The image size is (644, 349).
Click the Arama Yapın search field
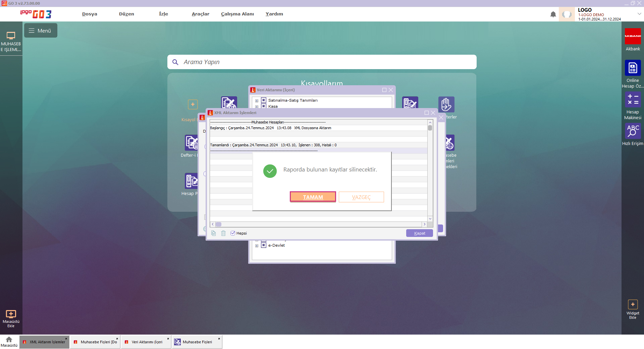[322, 62]
